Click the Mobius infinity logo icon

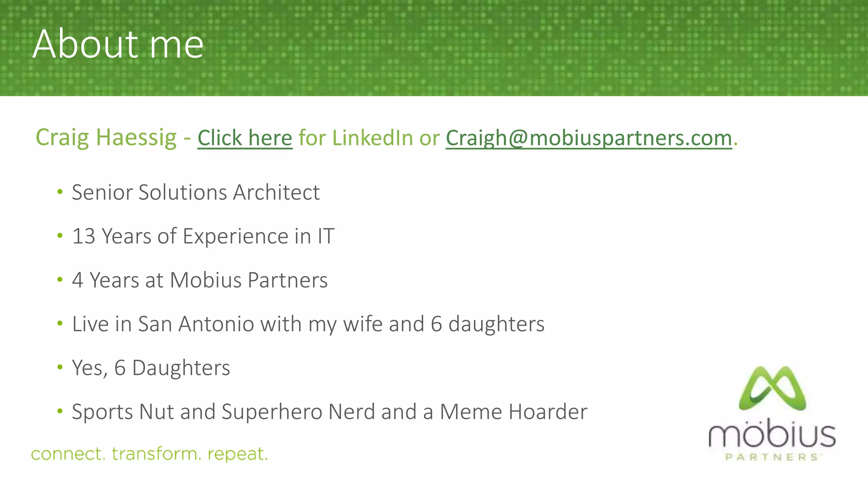pyautogui.click(x=772, y=388)
